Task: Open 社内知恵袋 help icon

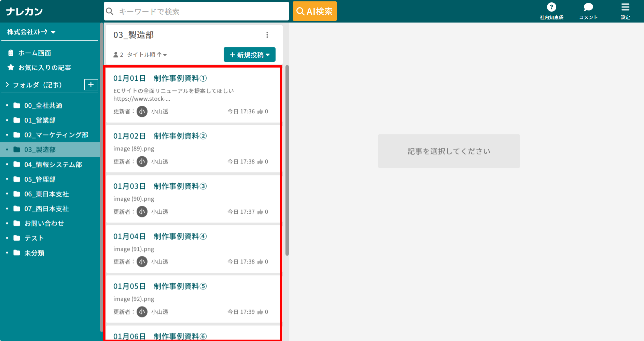Action: pos(552,7)
